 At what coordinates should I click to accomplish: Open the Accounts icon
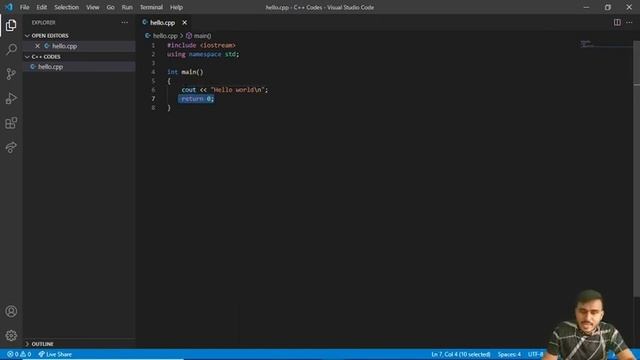tap(11, 311)
